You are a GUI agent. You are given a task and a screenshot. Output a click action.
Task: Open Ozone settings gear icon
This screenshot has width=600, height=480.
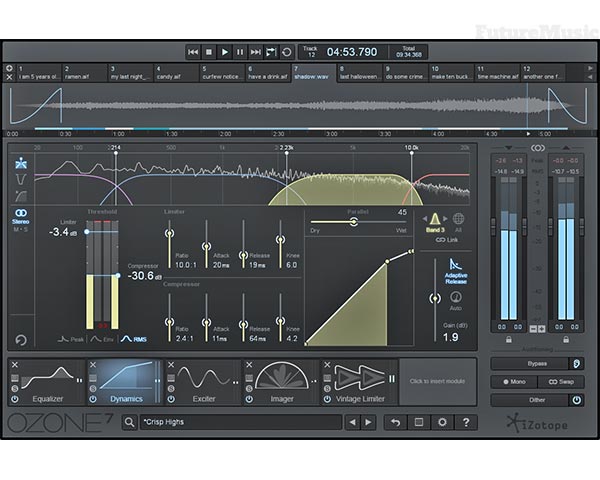tap(442, 422)
